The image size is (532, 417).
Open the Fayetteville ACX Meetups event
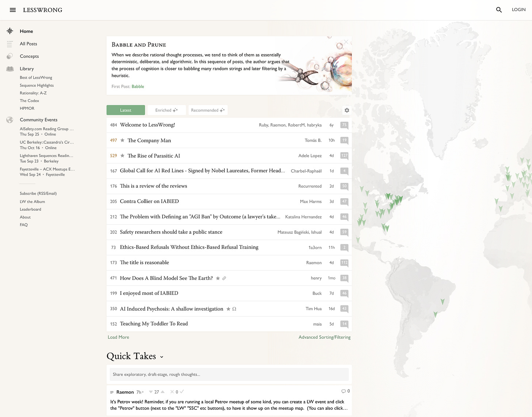[x=47, y=172]
